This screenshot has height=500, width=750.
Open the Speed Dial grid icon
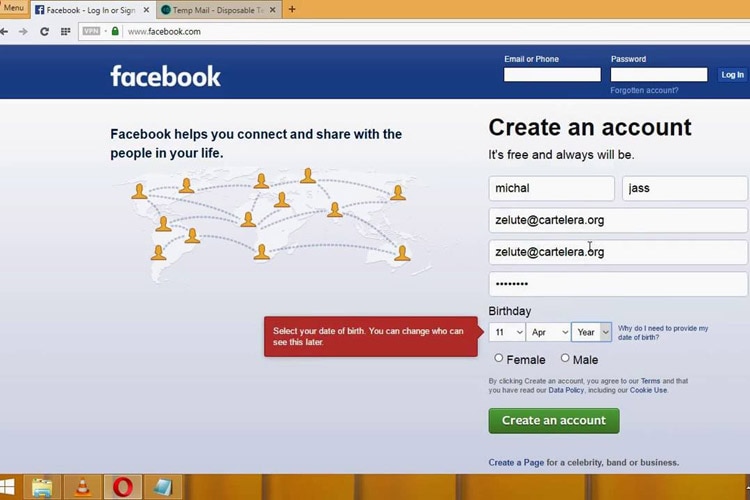click(66, 31)
